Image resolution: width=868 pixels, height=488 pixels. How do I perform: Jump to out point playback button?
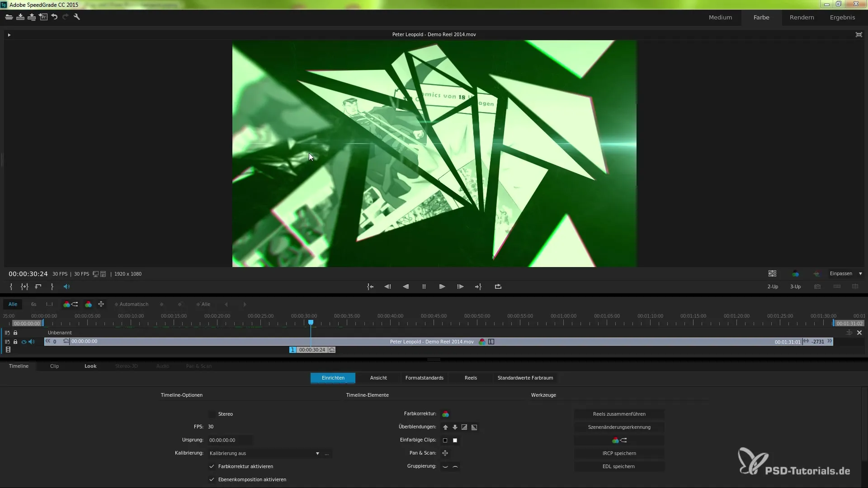coord(478,286)
